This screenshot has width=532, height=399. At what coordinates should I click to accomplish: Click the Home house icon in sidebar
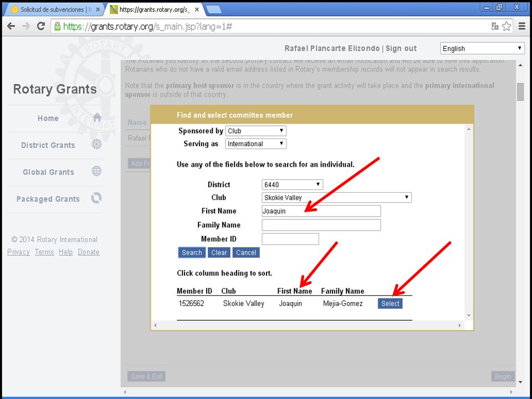pos(97,117)
